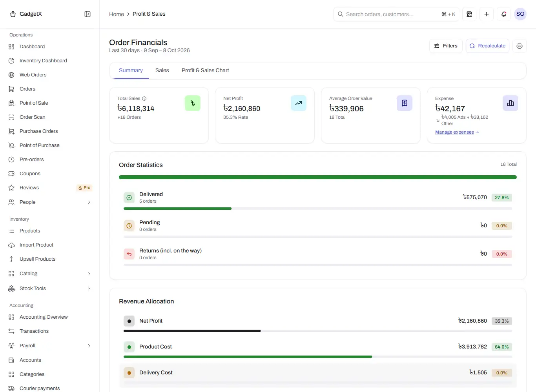The image size is (536, 392).
Task: Switch to the Summary tab
Action: [x=131, y=71]
